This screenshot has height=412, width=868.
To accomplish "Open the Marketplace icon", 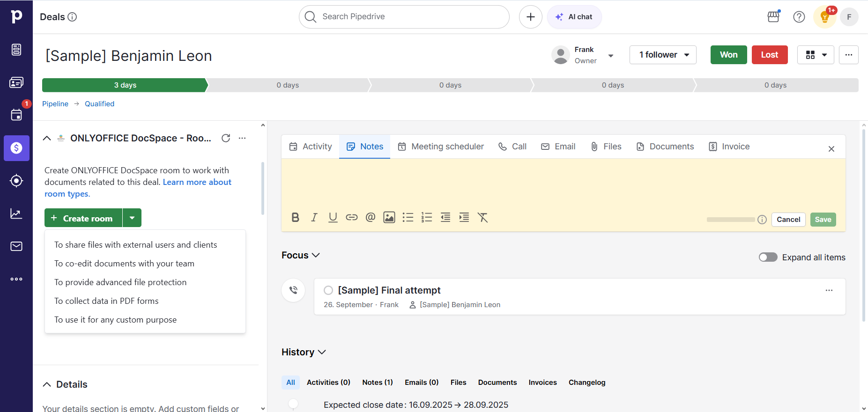I will coord(773,17).
